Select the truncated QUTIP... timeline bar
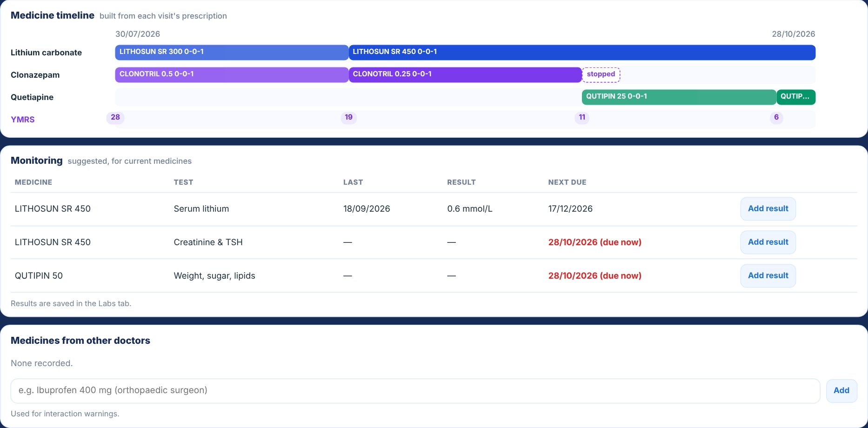Image resolution: width=868 pixels, height=428 pixels. coord(796,97)
